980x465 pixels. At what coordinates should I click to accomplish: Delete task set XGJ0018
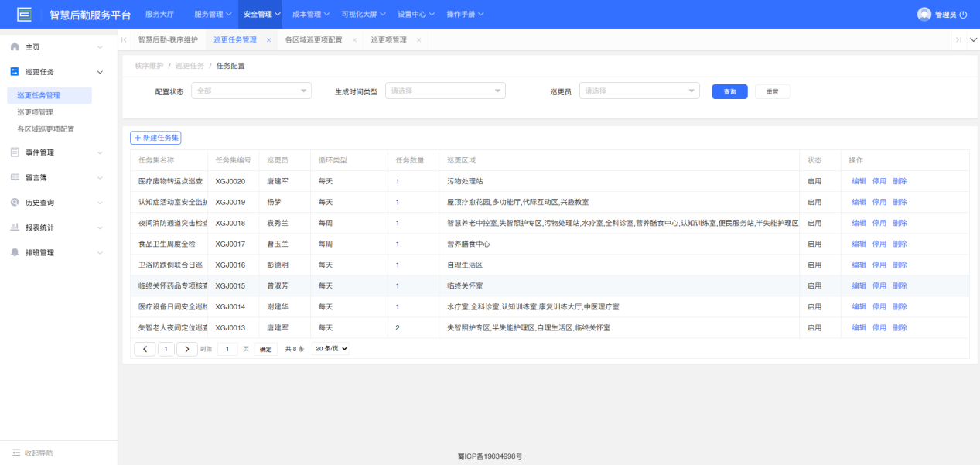coord(900,223)
